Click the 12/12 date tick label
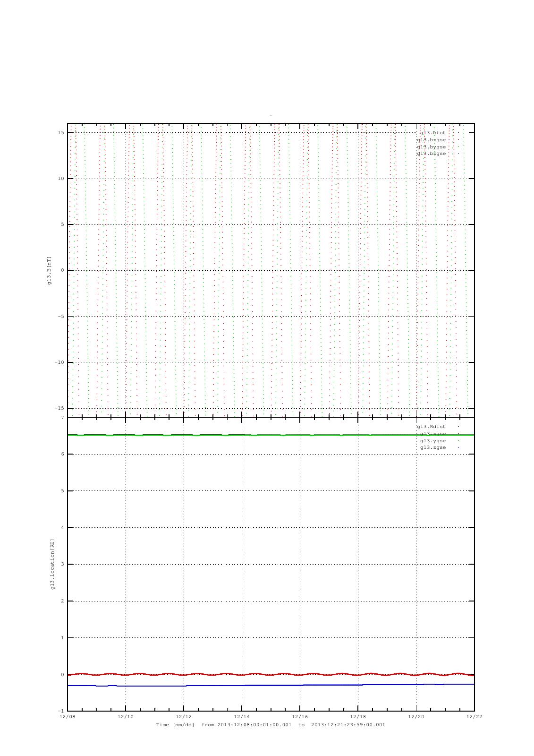 pos(184,717)
